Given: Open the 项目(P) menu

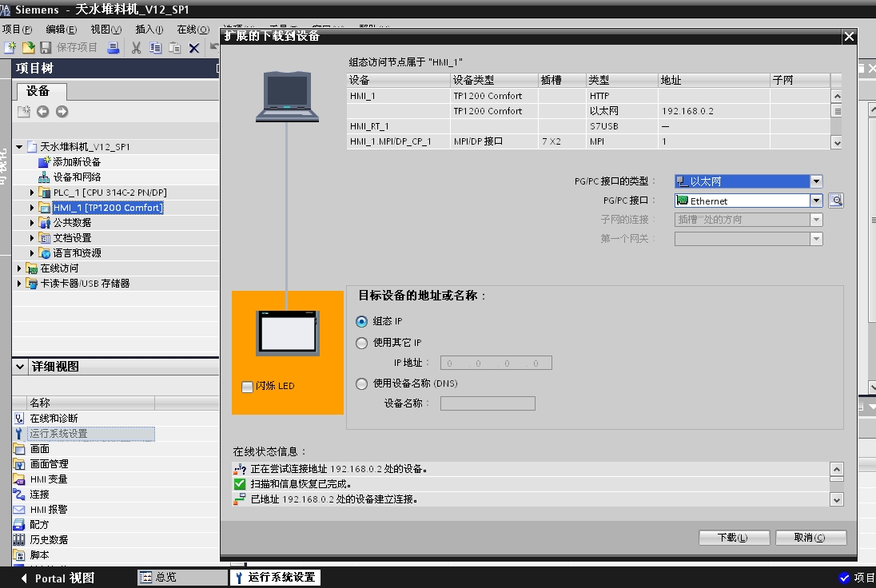Looking at the screenshot, I should coord(18,29).
